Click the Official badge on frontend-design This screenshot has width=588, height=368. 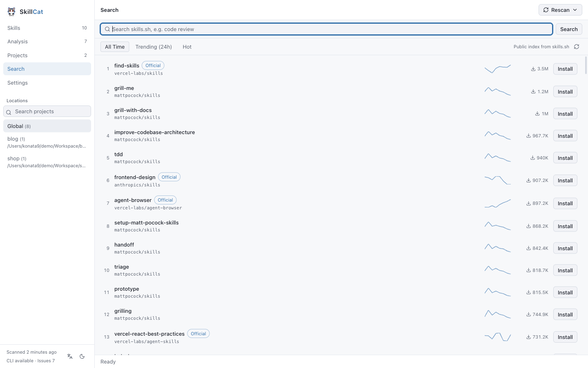(169, 177)
